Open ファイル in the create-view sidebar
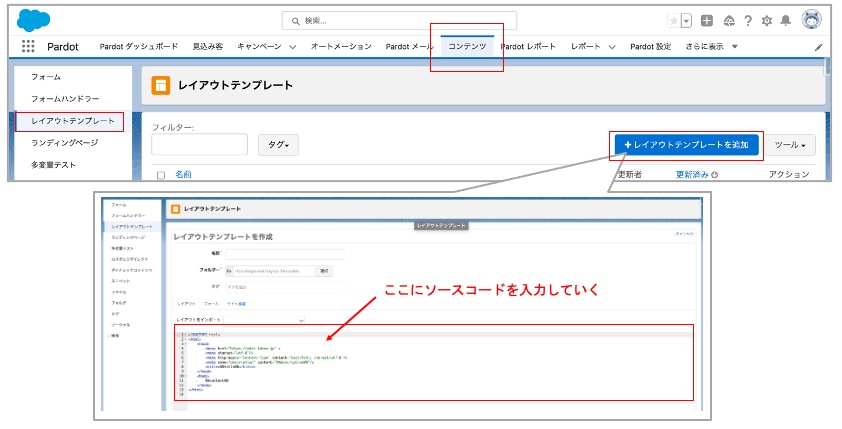 point(119,292)
